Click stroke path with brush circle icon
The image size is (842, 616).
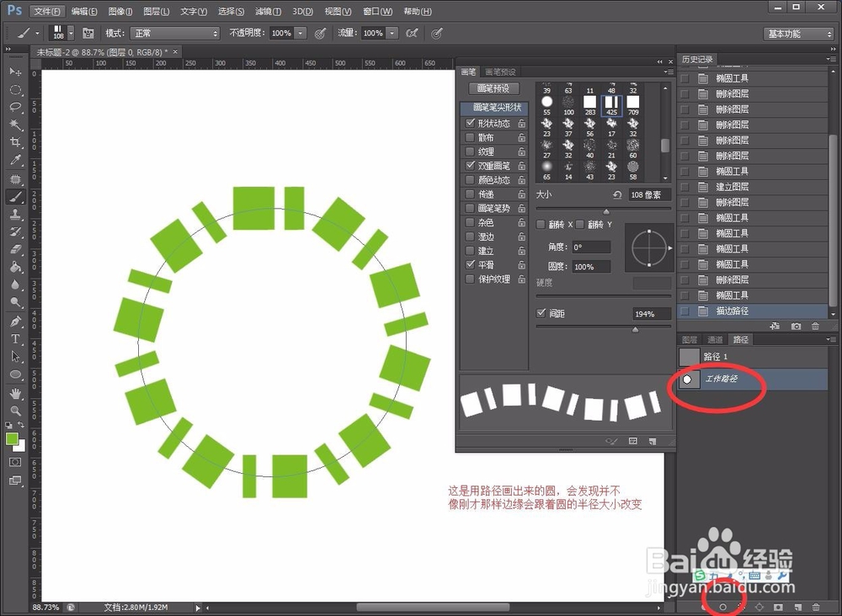tap(722, 607)
